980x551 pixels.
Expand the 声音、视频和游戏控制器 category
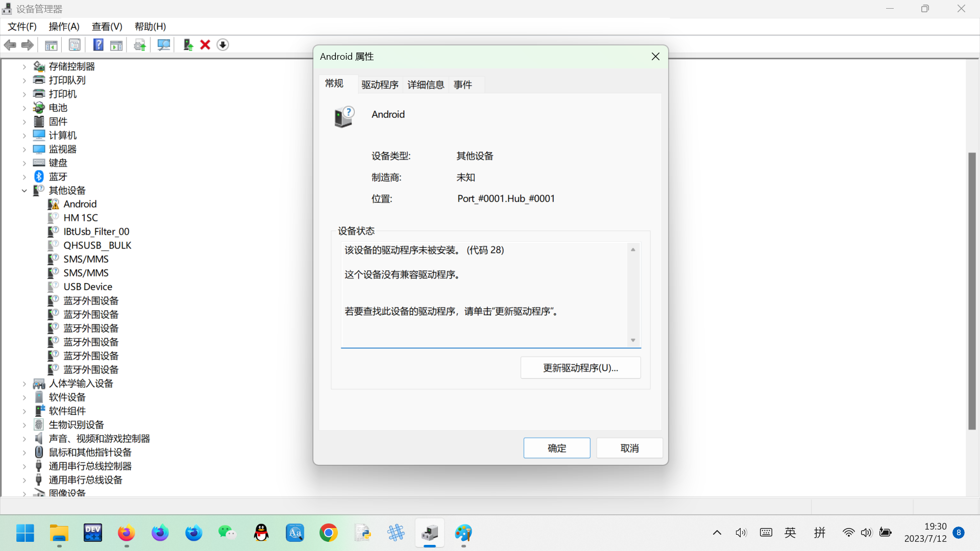(24, 439)
